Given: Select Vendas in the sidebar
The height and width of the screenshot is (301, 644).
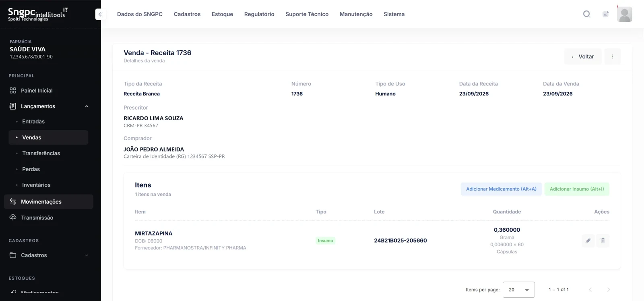Looking at the screenshot, I should coord(48,137).
